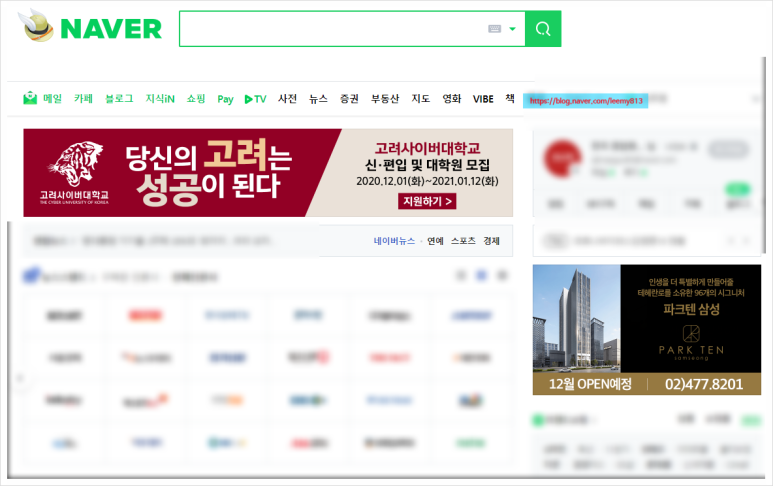773x486 pixels.
Task: Go to 영화 movies
Action: (x=452, y=99)
